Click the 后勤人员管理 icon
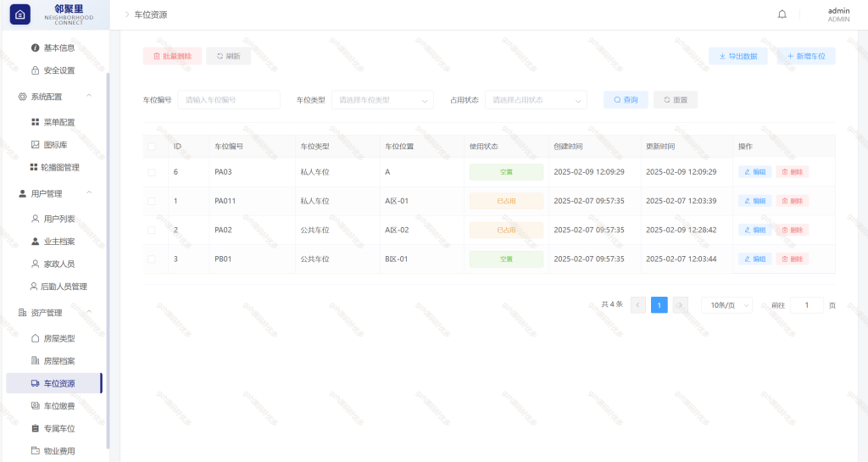This screenshot has width=868, height=462. (x=34, y=287)
